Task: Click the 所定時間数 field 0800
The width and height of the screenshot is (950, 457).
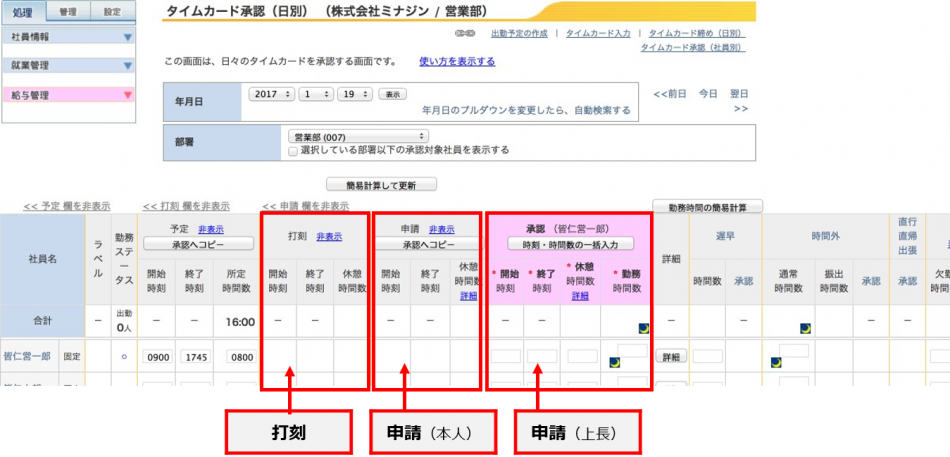Action: tap(241, 357)
